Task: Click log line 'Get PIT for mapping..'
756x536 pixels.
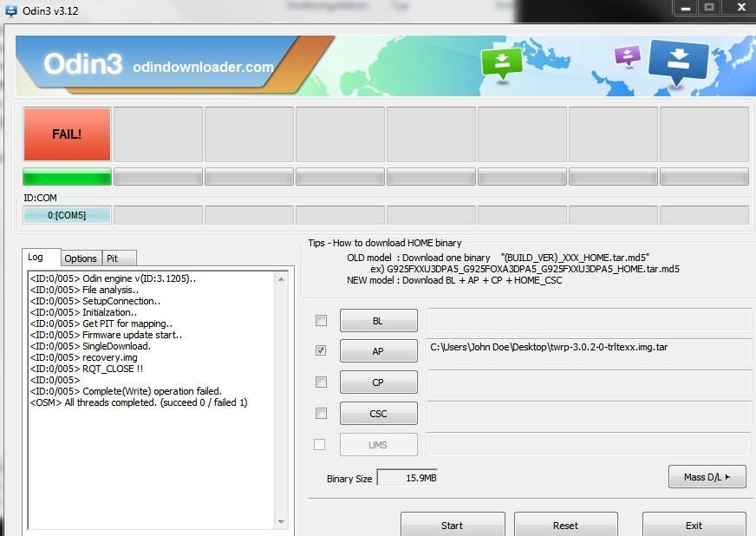Action: pyautogui.click(x=101, y=324)
